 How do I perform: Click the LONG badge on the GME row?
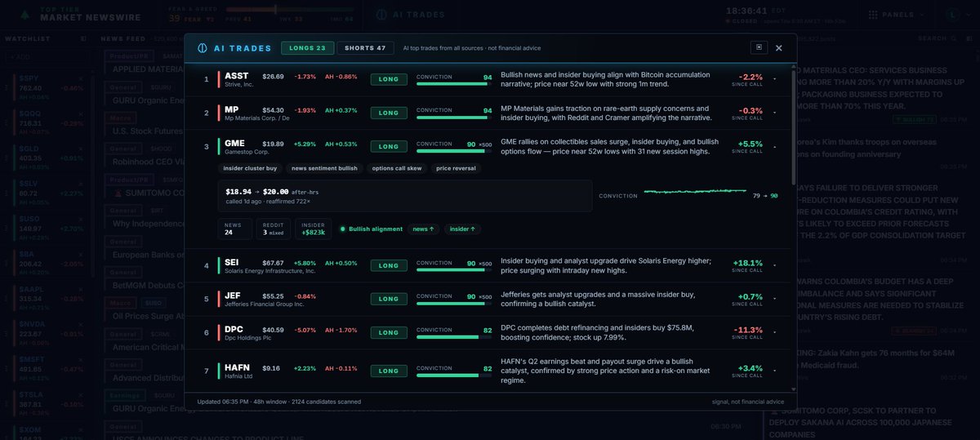389,147
